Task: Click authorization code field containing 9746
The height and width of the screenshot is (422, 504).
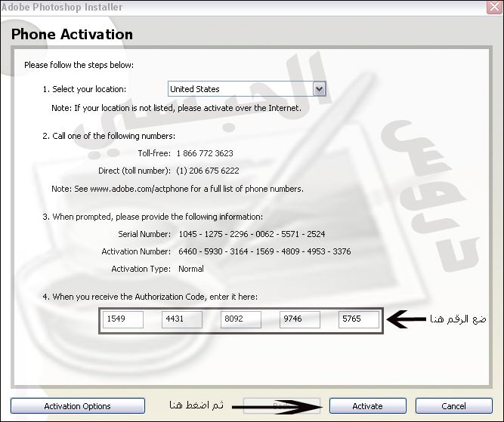Action: pos(300,319)
